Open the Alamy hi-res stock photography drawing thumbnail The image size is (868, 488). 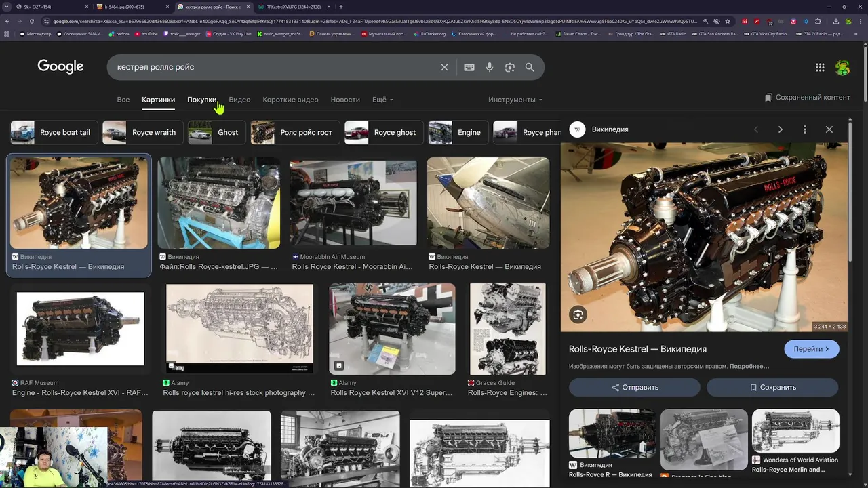point(239,329)
